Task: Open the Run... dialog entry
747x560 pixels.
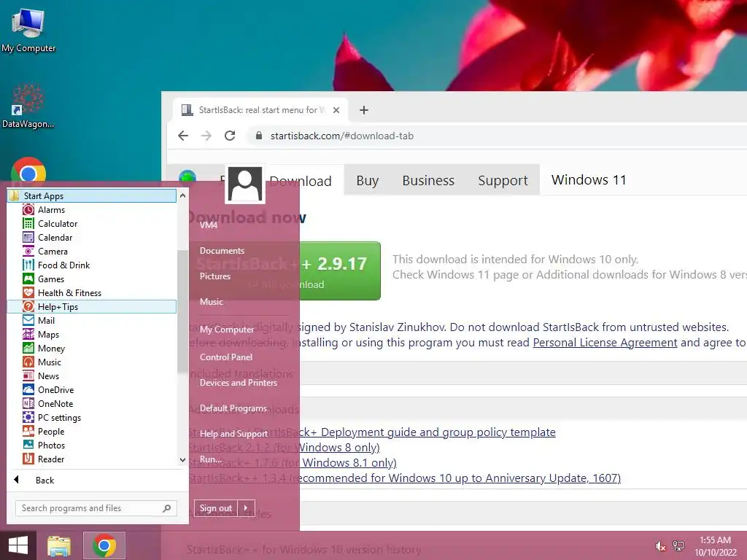Action: pos(210,459)
